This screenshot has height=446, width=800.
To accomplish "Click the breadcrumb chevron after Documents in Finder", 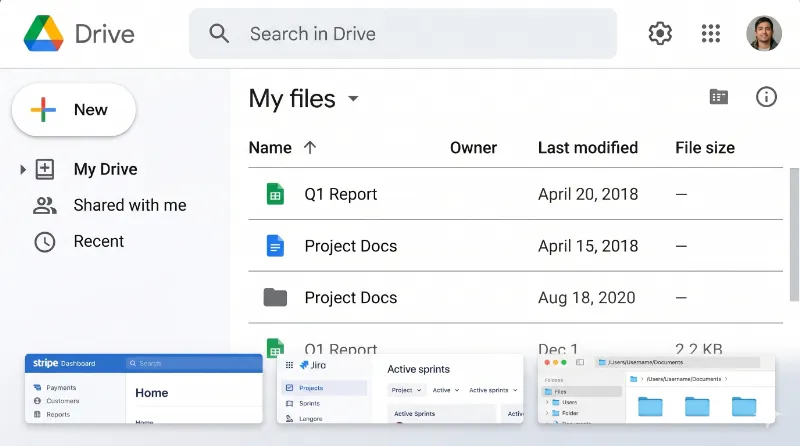I will [x=726, y=379].
